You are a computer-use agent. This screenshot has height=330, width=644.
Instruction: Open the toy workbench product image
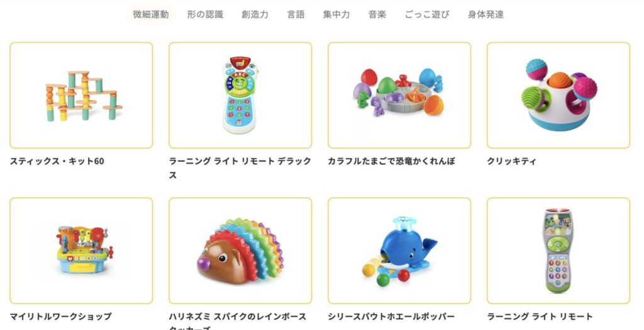[x=81, y=251]
